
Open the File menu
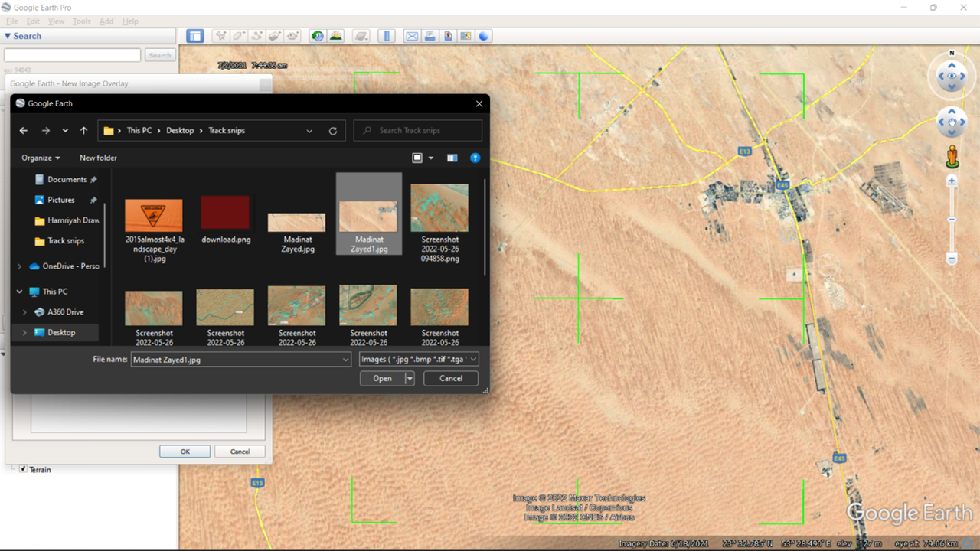tap(11, 21)
